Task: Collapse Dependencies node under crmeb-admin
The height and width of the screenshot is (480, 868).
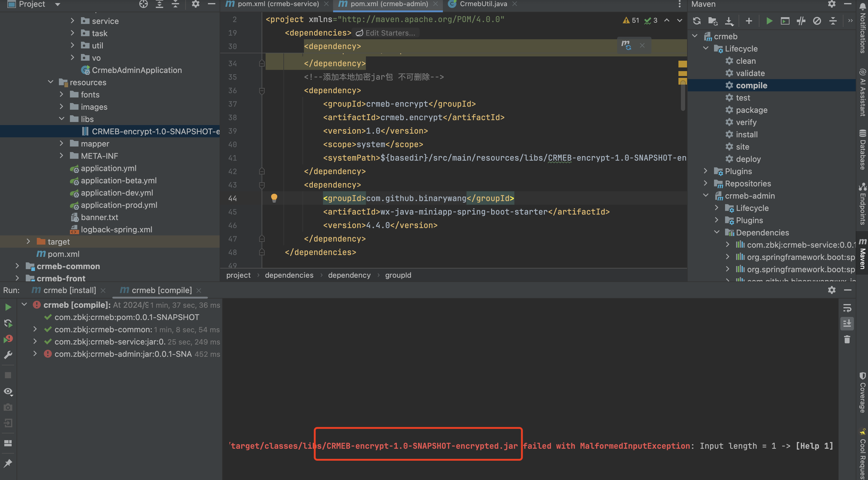Action: (717, 232)
